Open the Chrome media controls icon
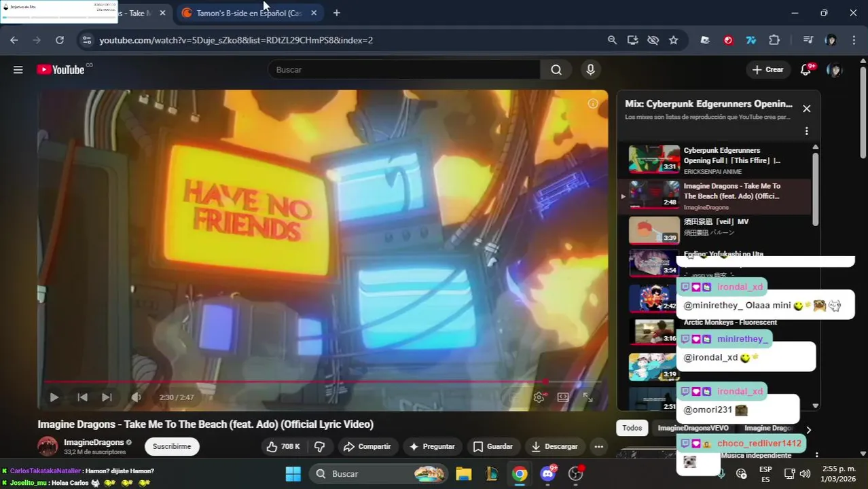868x489 pixels. point(808,40)
